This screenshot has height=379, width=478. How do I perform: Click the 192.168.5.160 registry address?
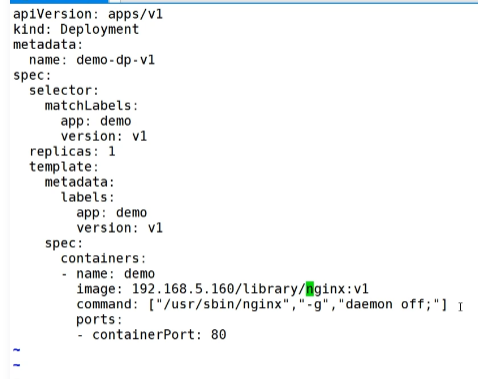tap(183, 289)
